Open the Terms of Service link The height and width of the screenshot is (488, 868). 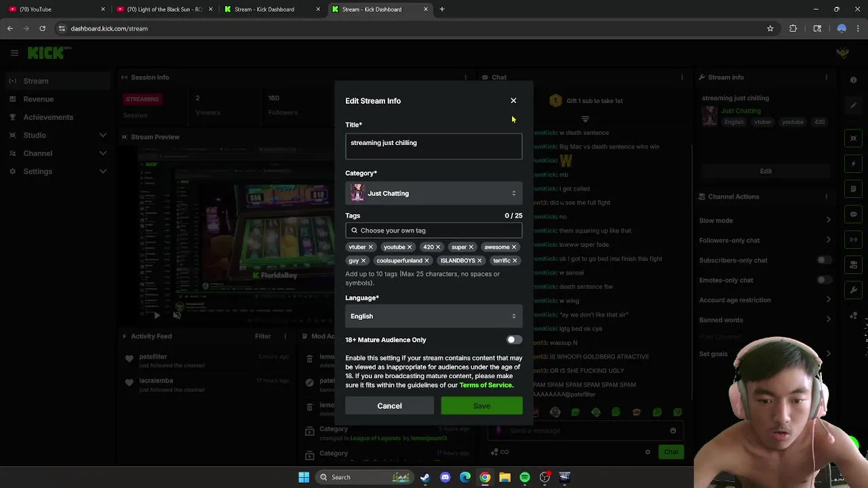pyautogui.click(x=486, y=385)
